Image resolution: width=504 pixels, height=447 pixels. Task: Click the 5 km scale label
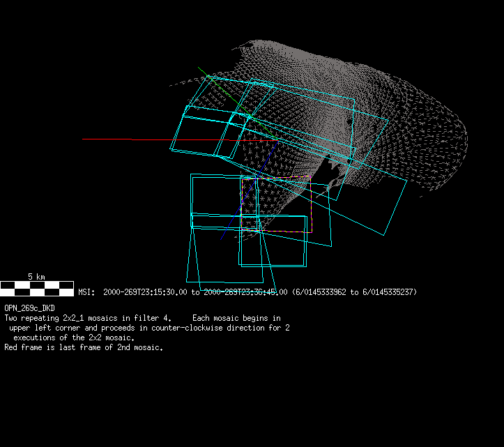click(36, 277)
